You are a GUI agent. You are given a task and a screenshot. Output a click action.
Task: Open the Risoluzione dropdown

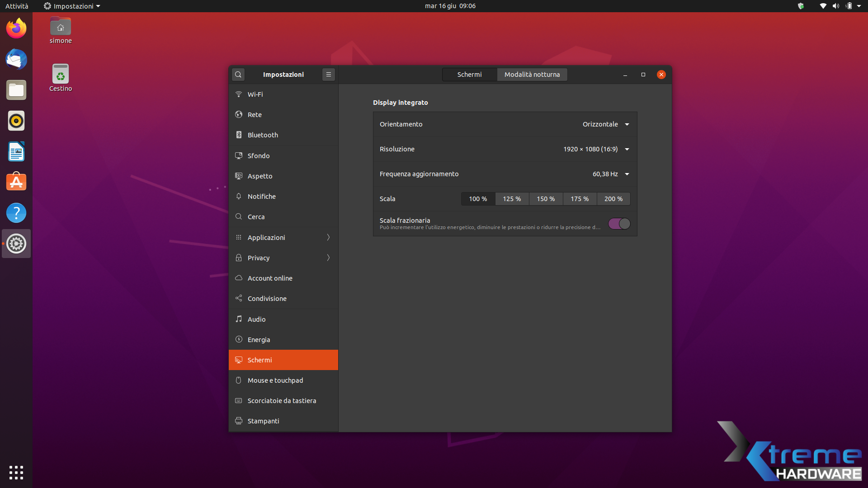point(596,149)
